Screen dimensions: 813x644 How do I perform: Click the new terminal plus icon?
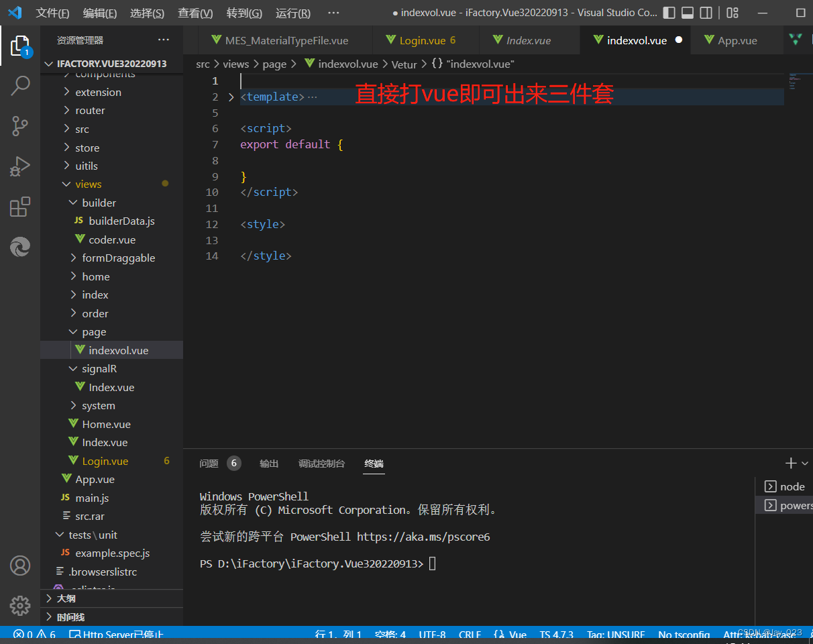click(x=791, y=463)
